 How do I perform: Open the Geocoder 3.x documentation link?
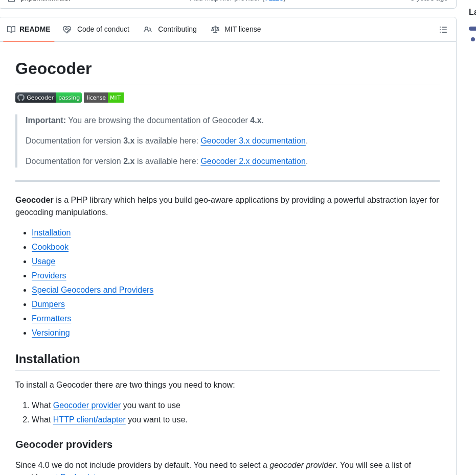253,140
